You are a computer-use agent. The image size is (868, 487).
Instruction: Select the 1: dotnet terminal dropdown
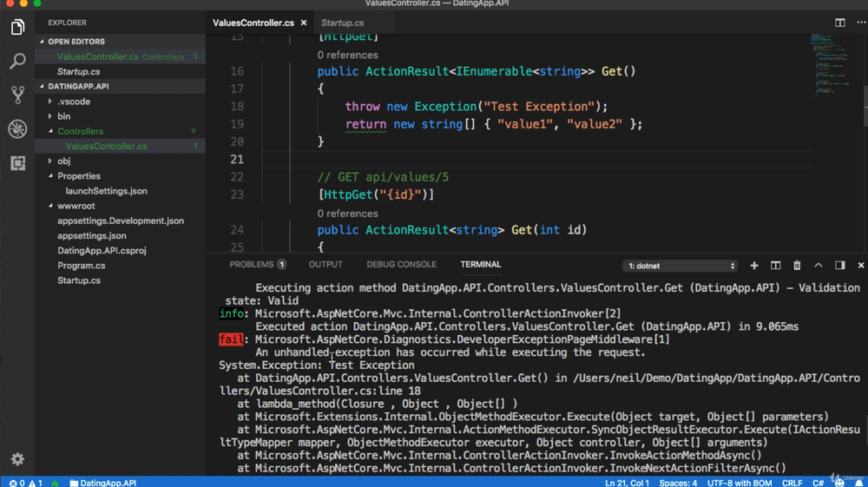point(681,266)
